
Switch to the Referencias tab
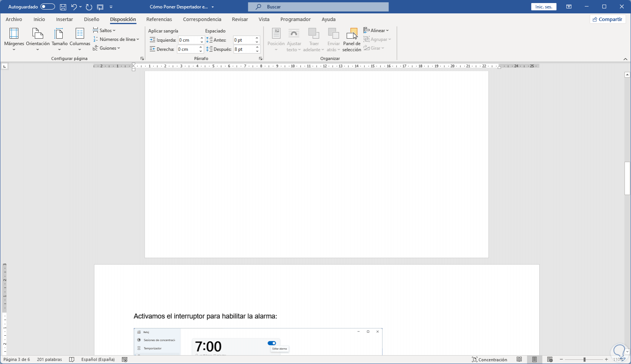pos(159,19)
